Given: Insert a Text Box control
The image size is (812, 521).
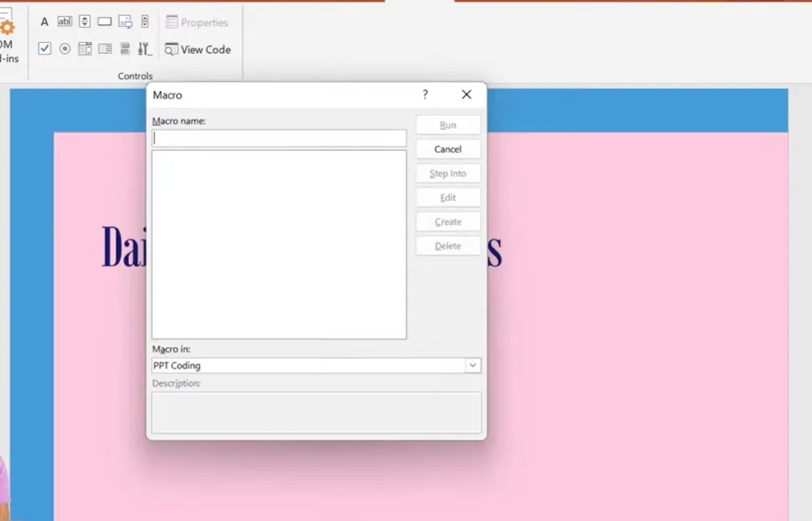Looking at the screenshot, I should [65, 22].
